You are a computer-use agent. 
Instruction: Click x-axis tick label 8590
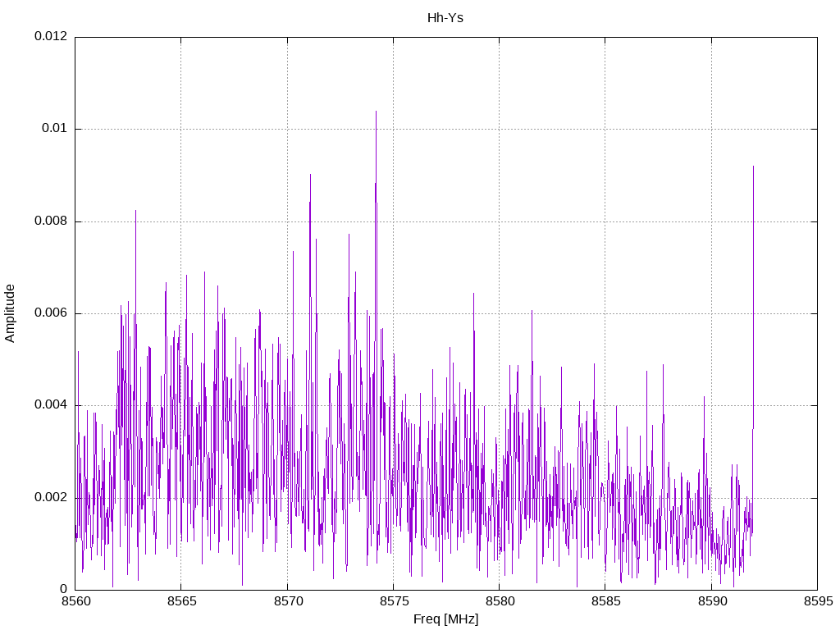tap(712, 601)
